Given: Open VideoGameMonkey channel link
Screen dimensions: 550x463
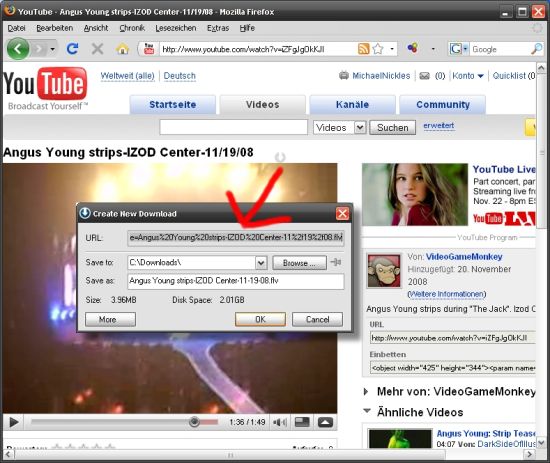Looking at the screenshot, I should tap(464, 257).
